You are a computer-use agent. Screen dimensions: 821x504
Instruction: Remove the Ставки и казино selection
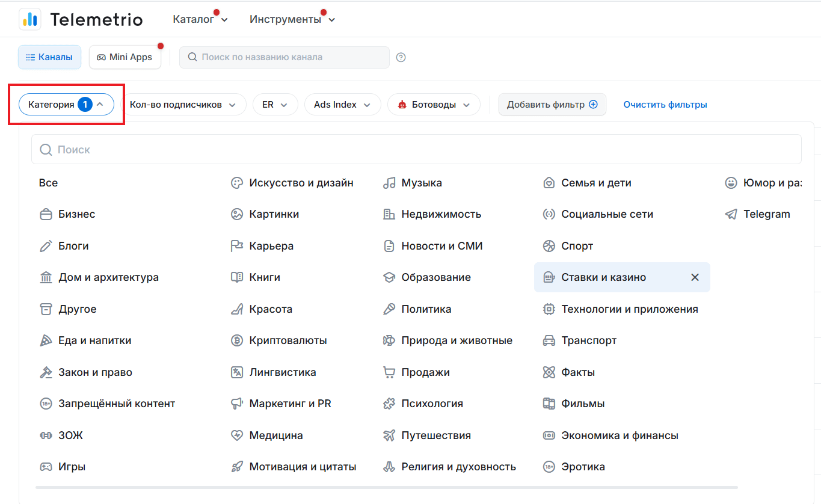(x=695, y=277)
